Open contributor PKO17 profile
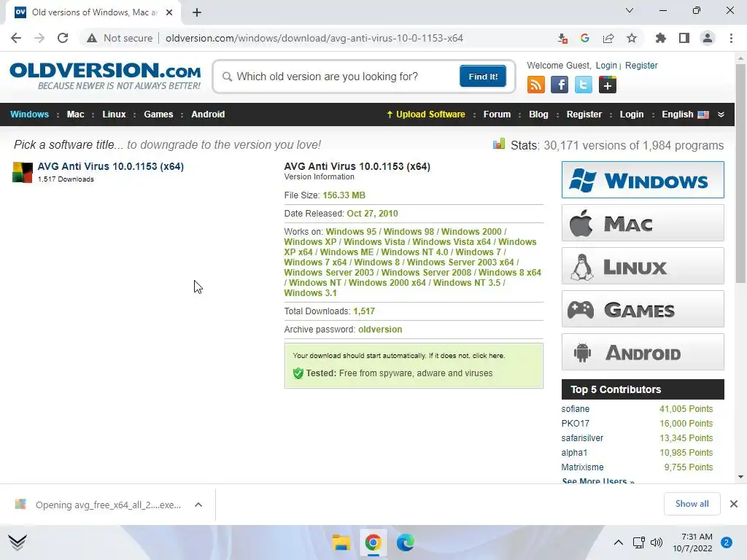Screen dimensions: 747x560 point(575,424)
